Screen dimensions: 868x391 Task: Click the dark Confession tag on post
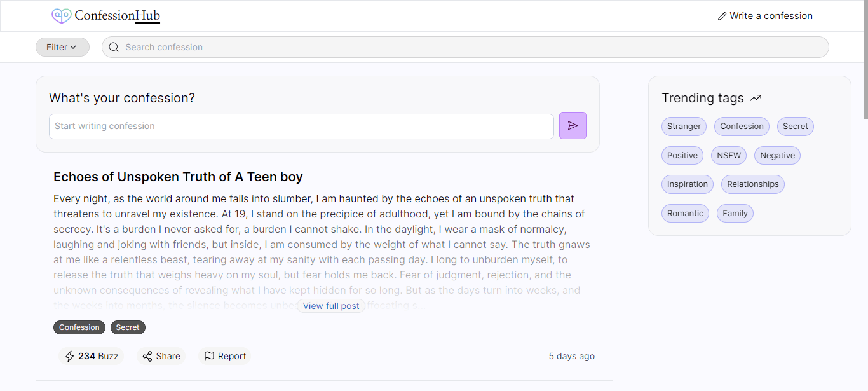pyautogui.click(x=79, y=327)
